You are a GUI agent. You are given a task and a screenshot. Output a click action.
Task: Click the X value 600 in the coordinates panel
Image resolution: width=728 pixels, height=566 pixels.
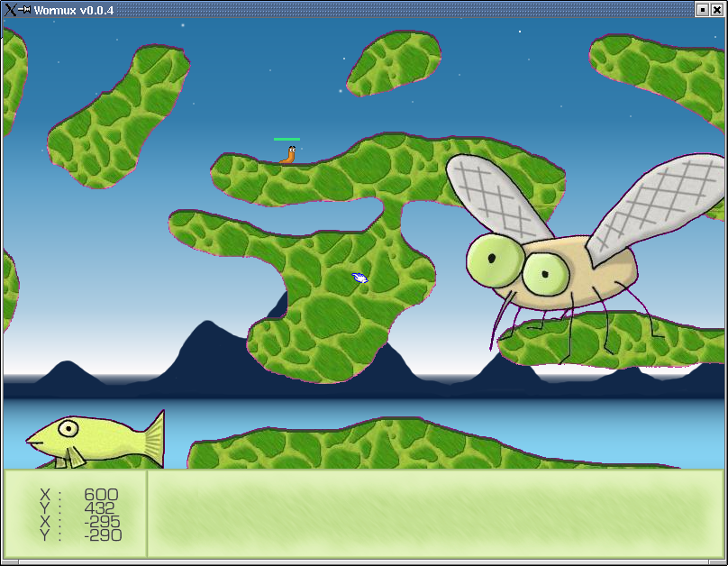point(101,495)
